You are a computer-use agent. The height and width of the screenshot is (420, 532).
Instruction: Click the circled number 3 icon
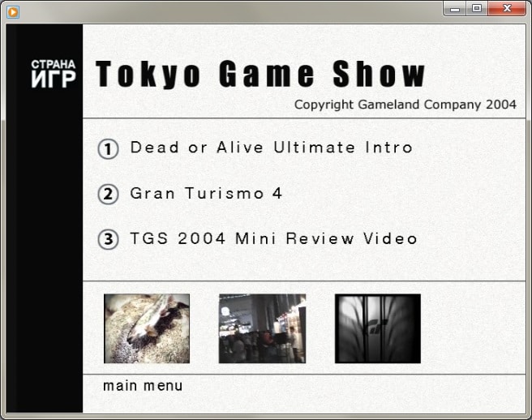(108, 239)
